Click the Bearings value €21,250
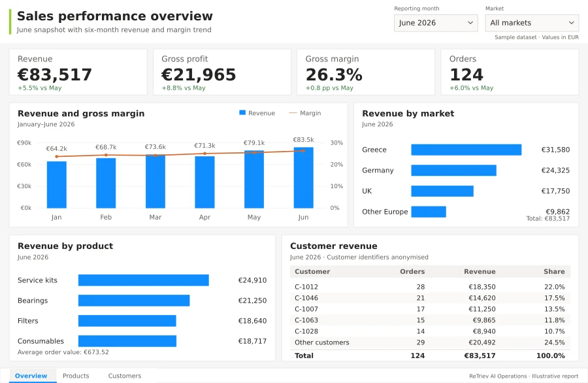Viewport: 588px width, 383px height. coord(252,301)
